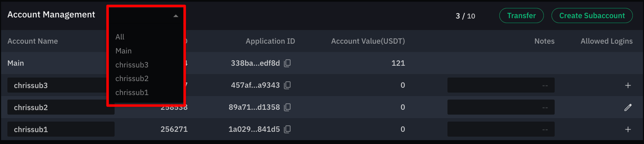Edit the chrissub2 account name field

[x=61, y=107]
